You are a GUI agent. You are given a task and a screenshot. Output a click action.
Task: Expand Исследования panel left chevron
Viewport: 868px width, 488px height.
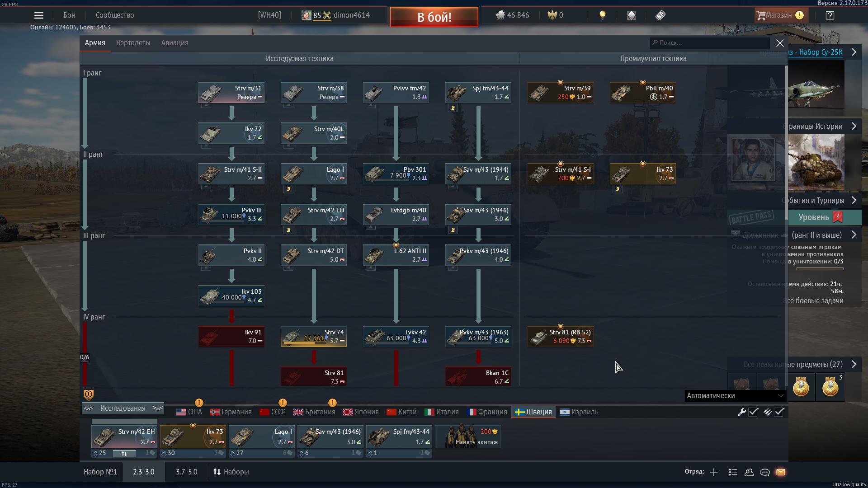click(x=88, y=408)
